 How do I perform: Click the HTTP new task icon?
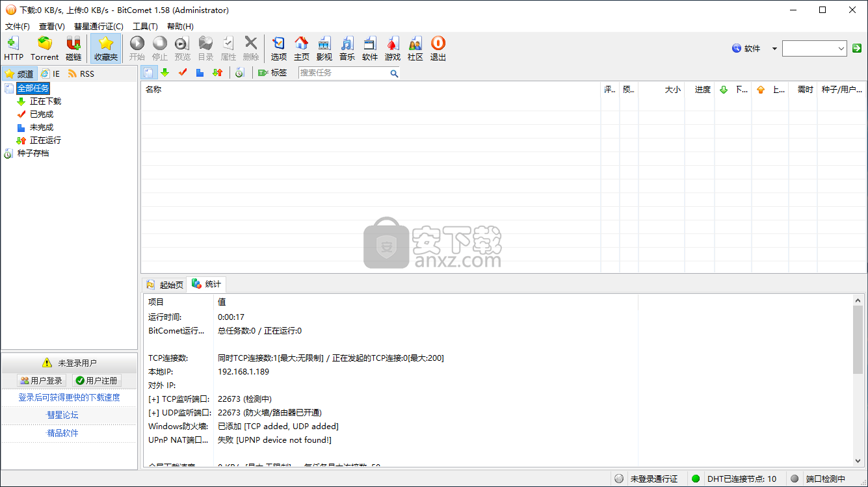[x=13, y=49]
